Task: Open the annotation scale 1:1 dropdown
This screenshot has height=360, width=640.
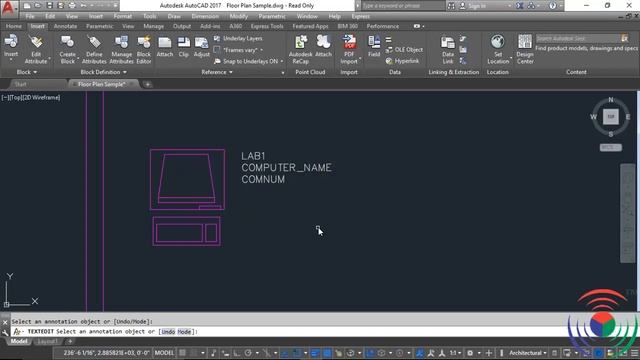Action: (455, 353)
